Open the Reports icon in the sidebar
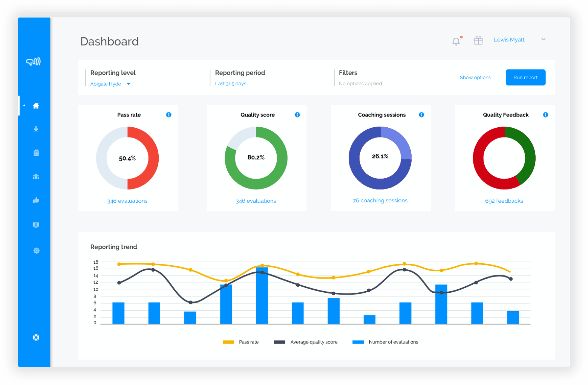Screen dimensions: 588x385 [x=36, y=153]
